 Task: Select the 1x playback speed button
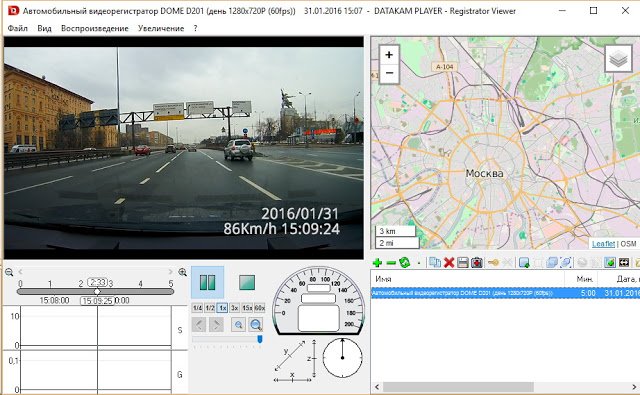coord(222,308)
